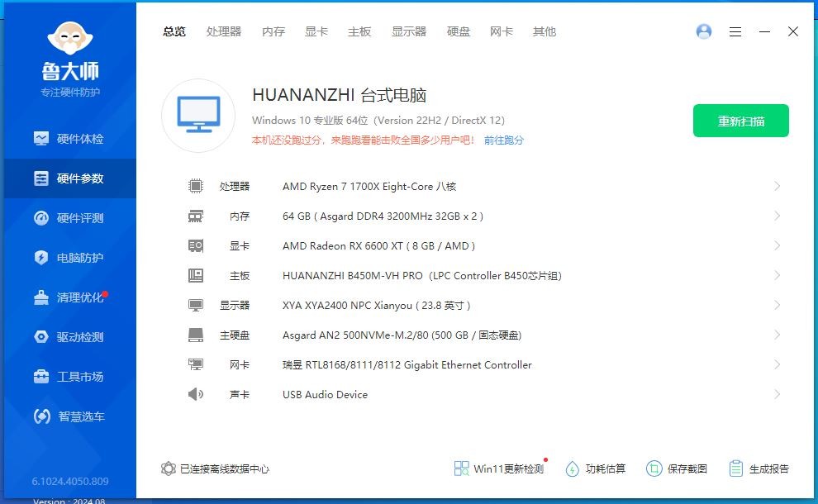The width and height of the screenshot is (818, 504).
Task: Click the 显示器 monitor row icon
Action: click(196, 305)
